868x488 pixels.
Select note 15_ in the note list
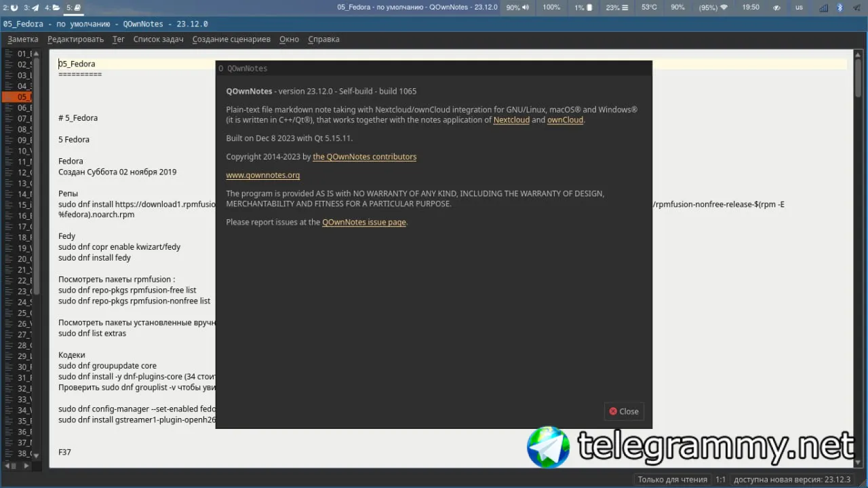click(17, 205)
